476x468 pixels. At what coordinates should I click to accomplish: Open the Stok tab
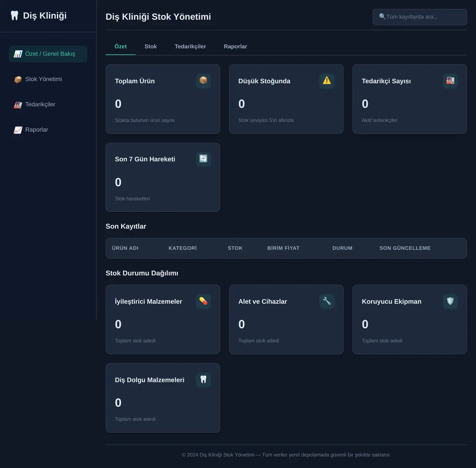click(151, 46)
